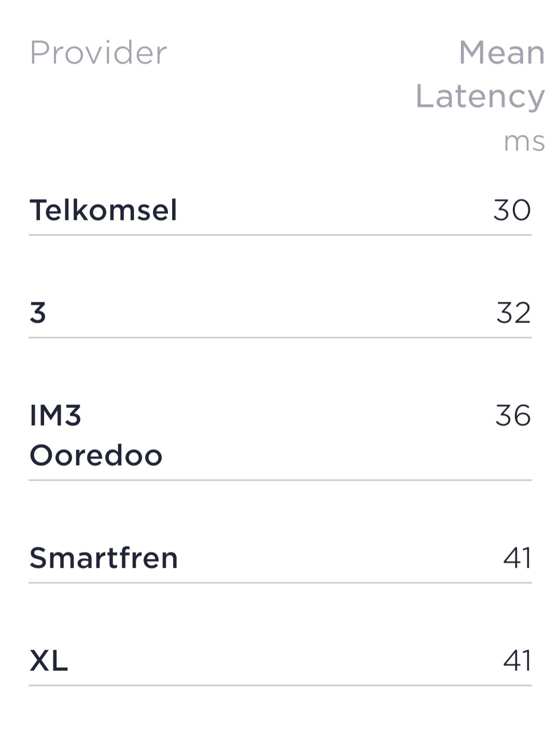Select Telkomsel latency value 30

(x=512, y=210)
